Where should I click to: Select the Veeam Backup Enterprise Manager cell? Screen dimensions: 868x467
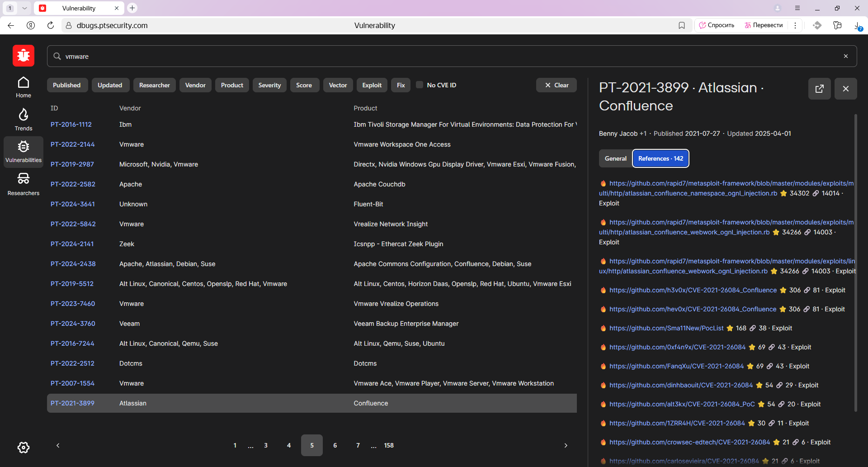pyautogui.click(x=406, y=324)
